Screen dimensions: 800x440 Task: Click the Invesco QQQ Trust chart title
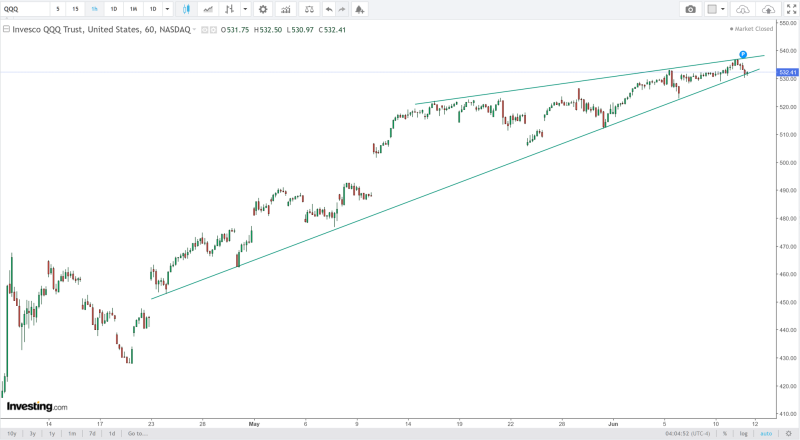pyautogui.click(x=101, y=30)
